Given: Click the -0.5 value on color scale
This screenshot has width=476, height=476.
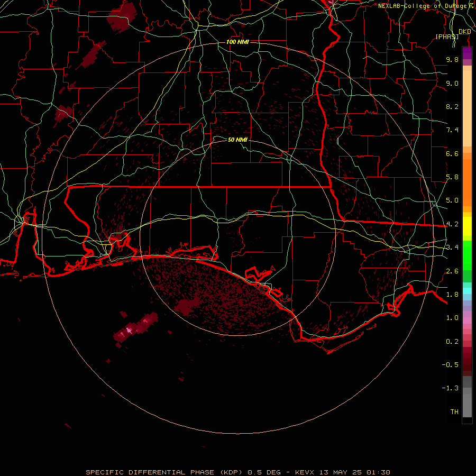Looking at the screenshot, I should 450,365.
